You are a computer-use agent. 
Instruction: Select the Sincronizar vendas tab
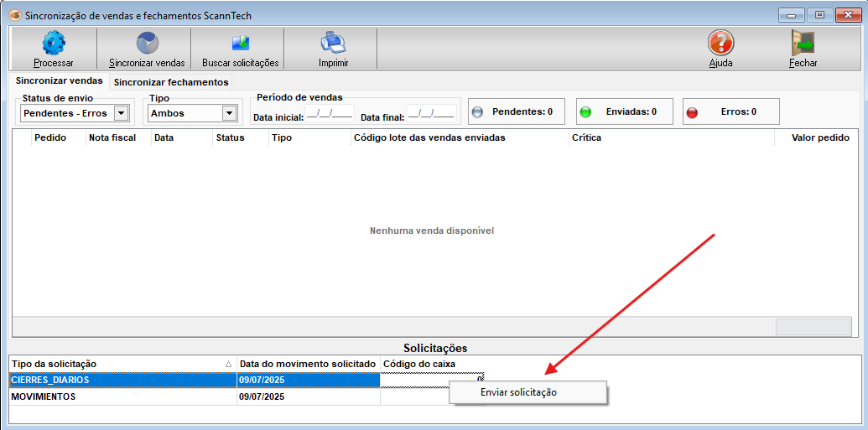[60, 81]
